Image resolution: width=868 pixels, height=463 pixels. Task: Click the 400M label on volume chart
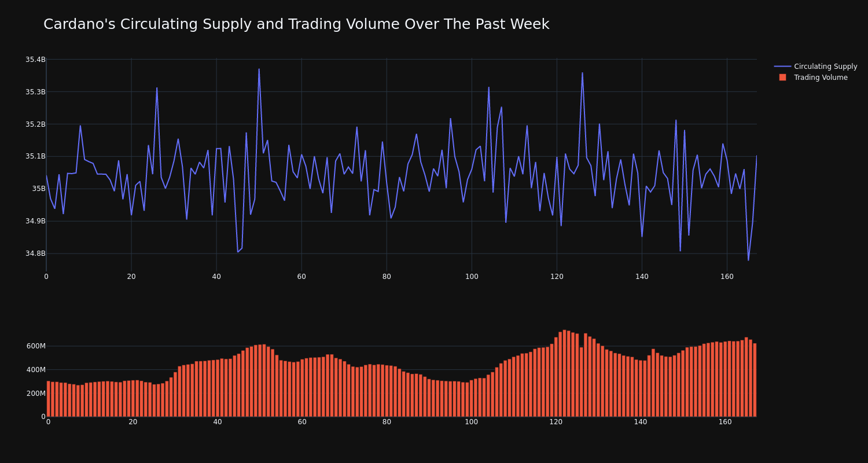[x=36, y=370]
